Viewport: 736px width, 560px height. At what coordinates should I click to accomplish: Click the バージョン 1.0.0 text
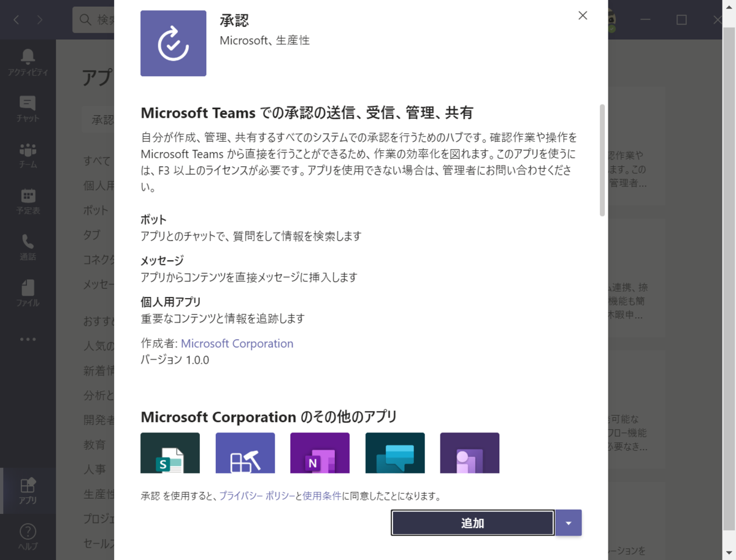pos(175,360)
